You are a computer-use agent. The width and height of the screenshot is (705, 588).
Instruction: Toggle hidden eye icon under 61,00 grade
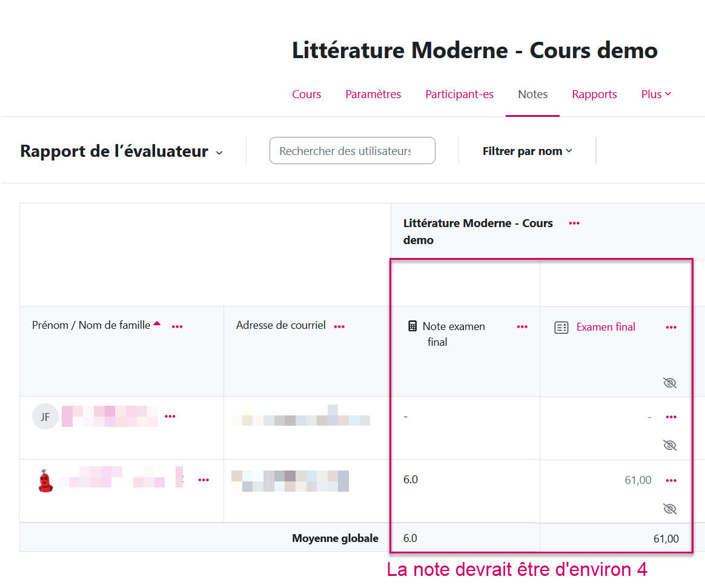pyautogui.click(x=669, y=509)
